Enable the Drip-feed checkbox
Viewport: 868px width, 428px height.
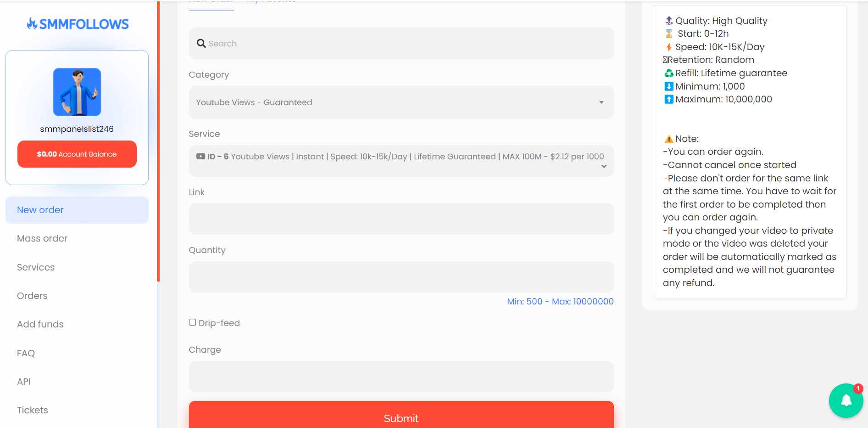[x=193, y=322]
